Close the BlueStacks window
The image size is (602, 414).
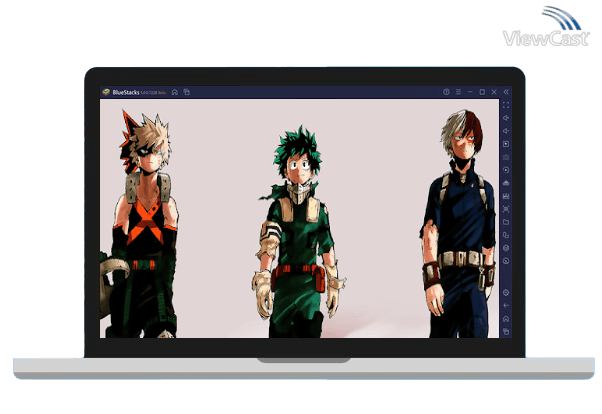tap(494, 92)
